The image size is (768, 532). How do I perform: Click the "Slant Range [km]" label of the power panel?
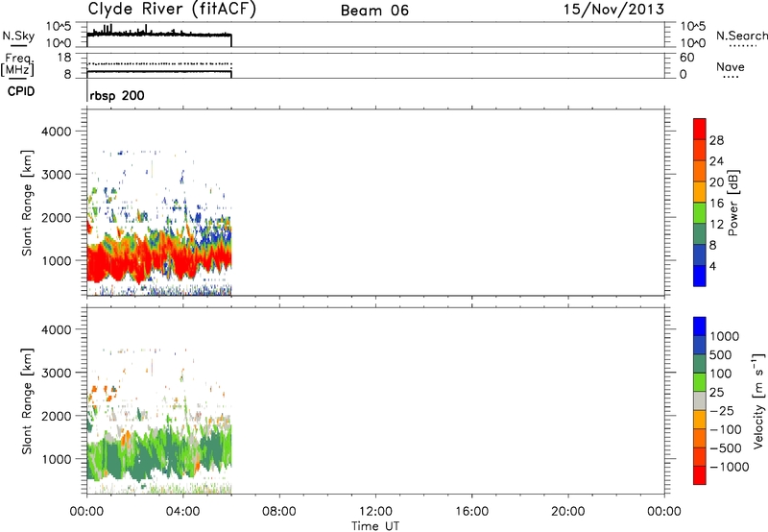pyautogui.click(x=27, y=203)
